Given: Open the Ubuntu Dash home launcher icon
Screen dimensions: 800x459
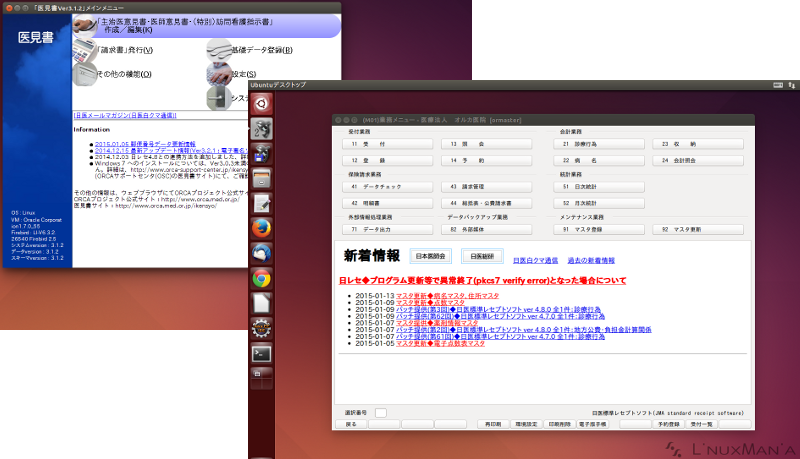Looking at the screenshot, I should point(261,104).
